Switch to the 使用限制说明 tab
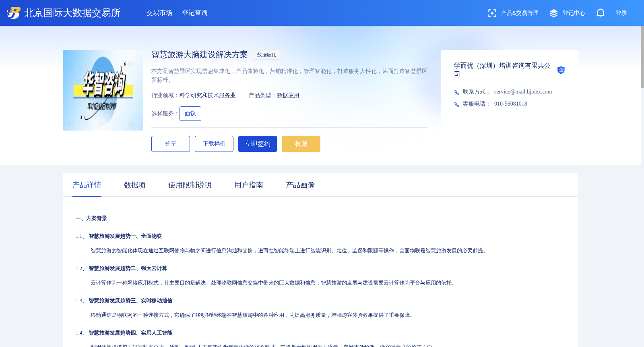The image size is (644, 347). pyautogui.click(x=190, y=185)
